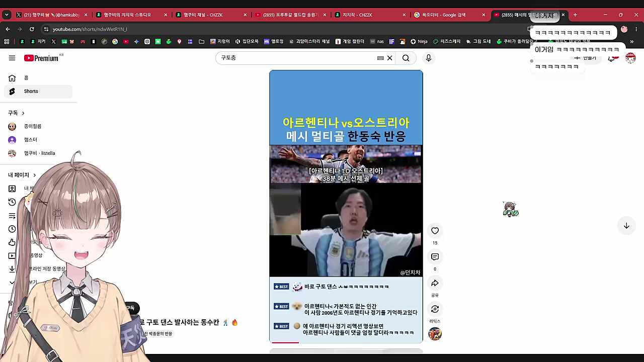The width and height of the screenshot is (644, 362).
Task: Close the 햄쿠비 채널 - CHZZK tab
Action: [x=245, y=15]
